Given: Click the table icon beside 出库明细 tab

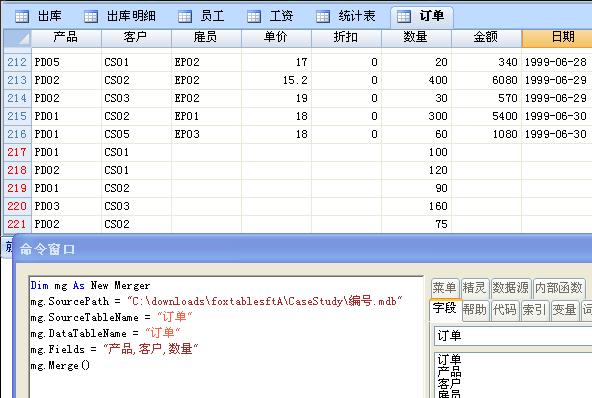Looking at the screenshot, I should [x=91, y=17].
